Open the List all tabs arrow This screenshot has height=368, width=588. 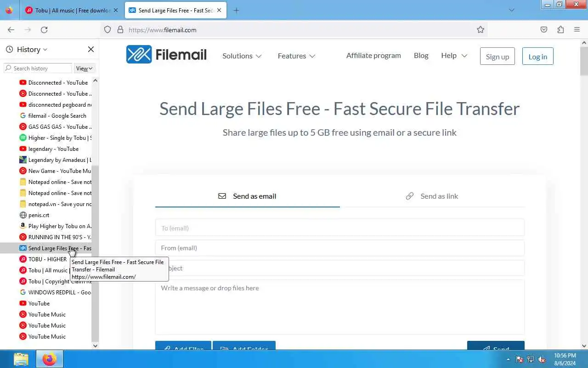click(512, 10)
